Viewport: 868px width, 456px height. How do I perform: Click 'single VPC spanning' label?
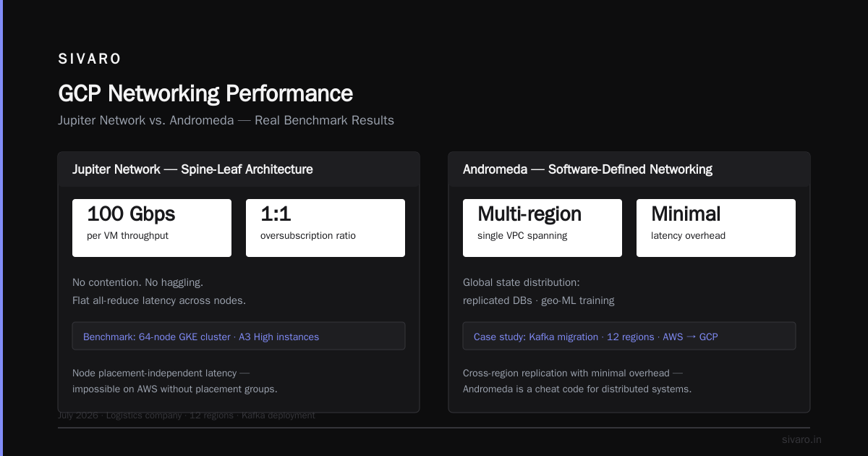click(x=522, y=235)
